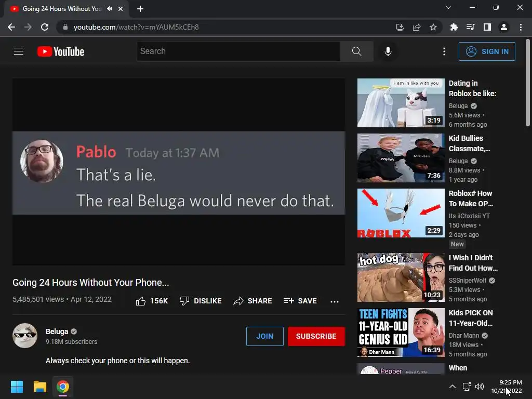Open a new browser tab

[x=140, y=9]
